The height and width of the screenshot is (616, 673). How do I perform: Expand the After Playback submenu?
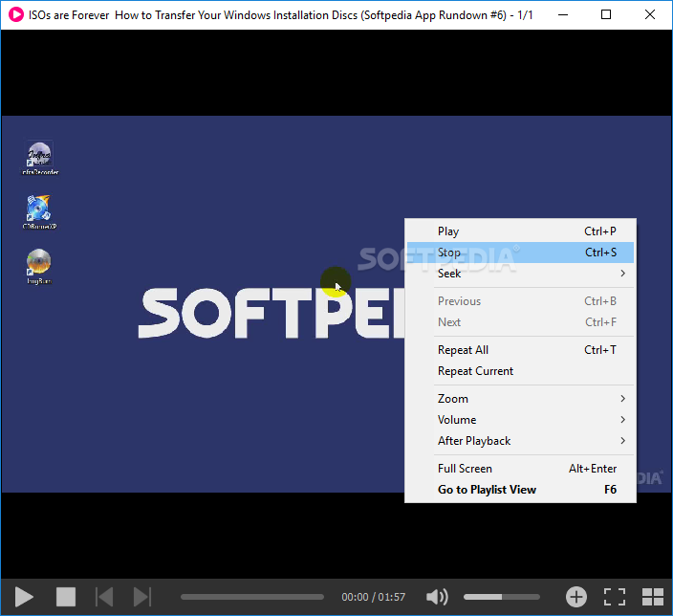(x=520, y=441)
